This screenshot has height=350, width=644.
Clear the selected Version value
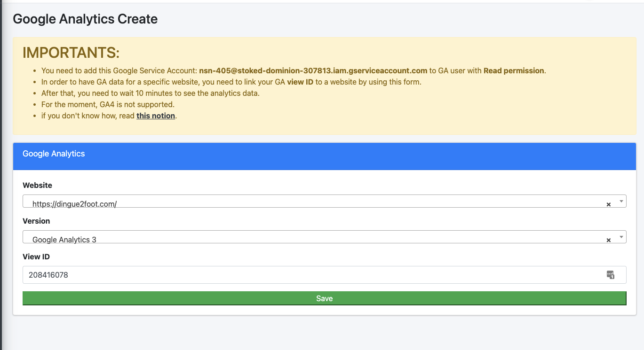click(608, 240)
